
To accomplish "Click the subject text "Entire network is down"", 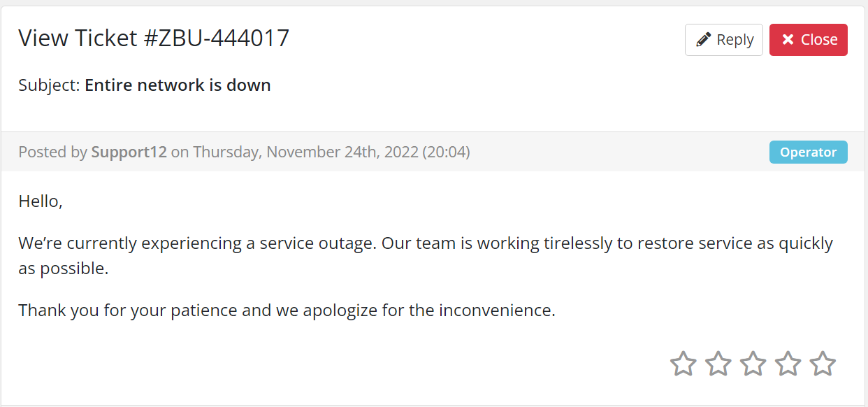I will [178, 85].
